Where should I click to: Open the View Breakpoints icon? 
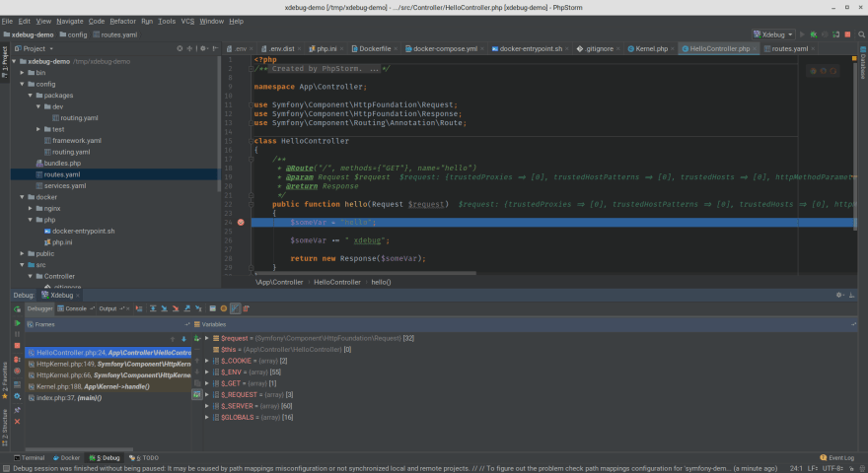[x=17, y=360]
